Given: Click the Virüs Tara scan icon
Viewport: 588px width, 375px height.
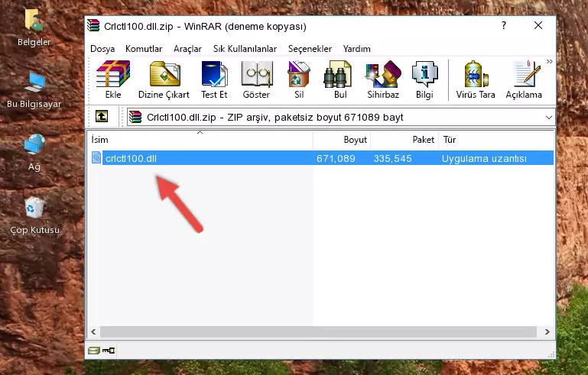Looking at the screenshot, I should [476, 74].
